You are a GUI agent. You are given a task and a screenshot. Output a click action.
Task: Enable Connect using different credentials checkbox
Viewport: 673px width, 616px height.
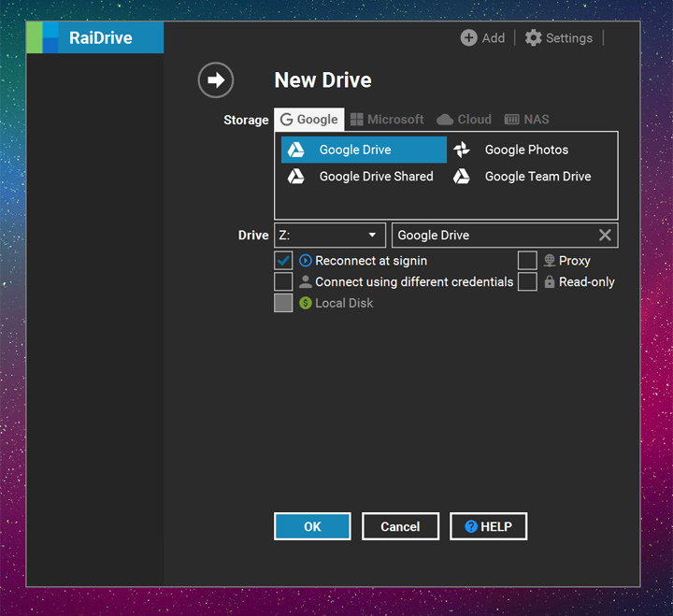pos(283,281)
